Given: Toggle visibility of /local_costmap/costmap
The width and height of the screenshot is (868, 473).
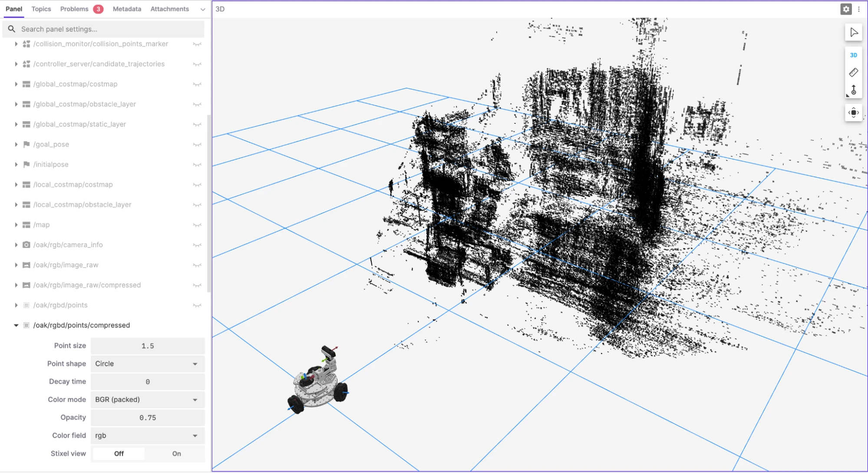Looking at the screenshot, I should click(x=197, y=185).
